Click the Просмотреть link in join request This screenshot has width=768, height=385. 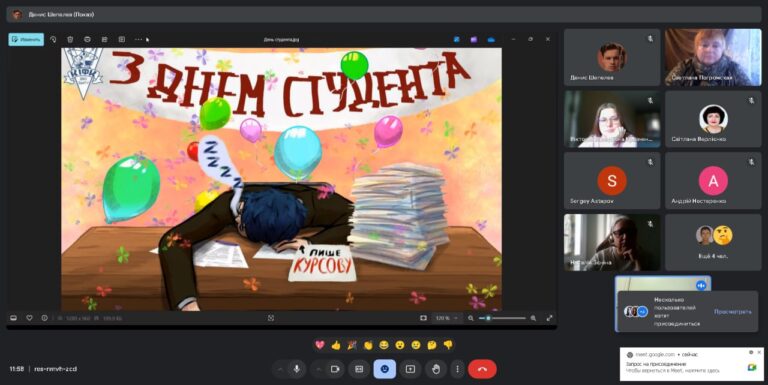tap(732, 312)
